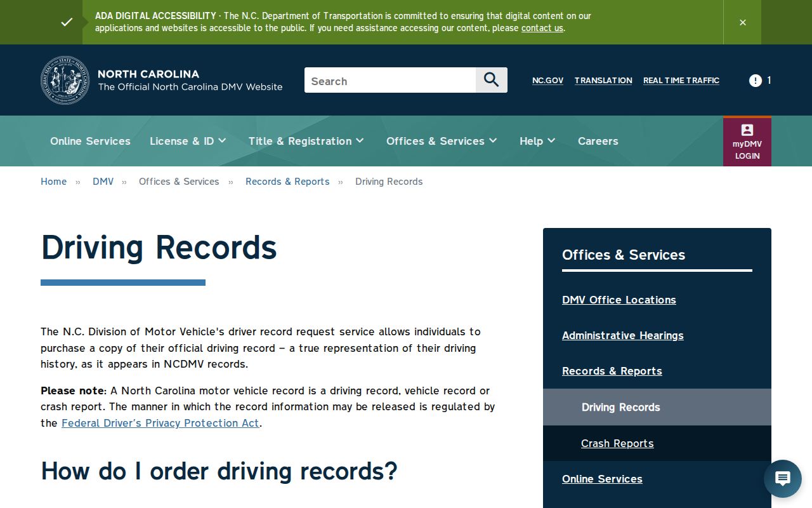Open Online Services in sidebar
This screenshot has height=508, width=812.
[x=602, y=479]
